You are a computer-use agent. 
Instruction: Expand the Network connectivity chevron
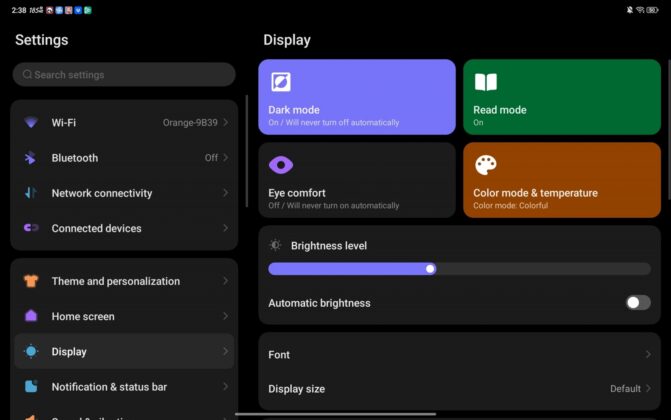tap(226, 193)
